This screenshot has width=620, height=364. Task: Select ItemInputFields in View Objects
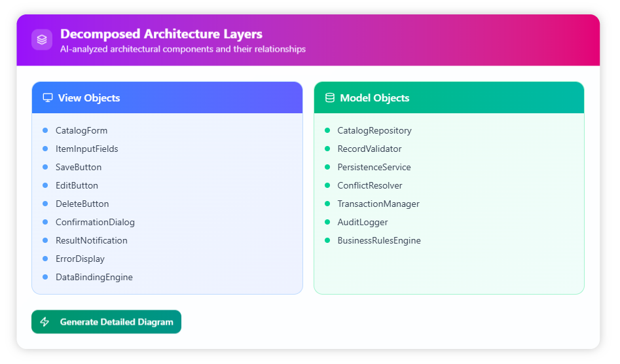tap(86, 149)
